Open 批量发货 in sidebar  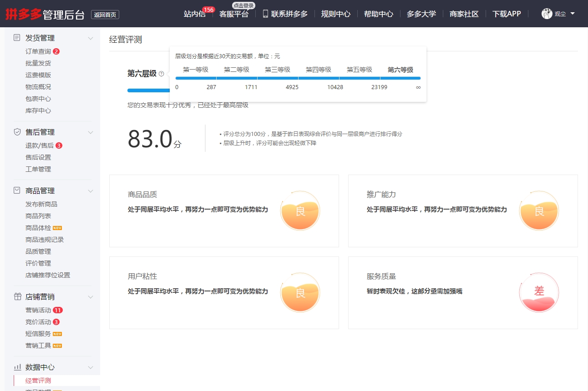38,63
